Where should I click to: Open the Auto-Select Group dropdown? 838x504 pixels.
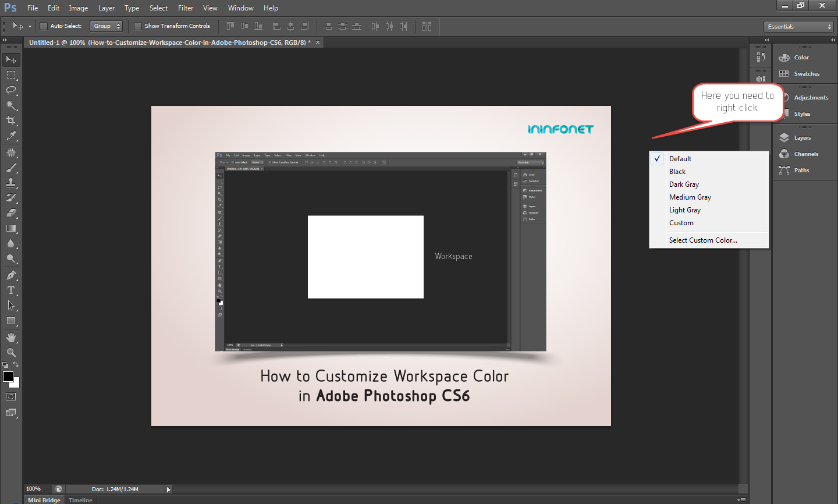[106, 26]
